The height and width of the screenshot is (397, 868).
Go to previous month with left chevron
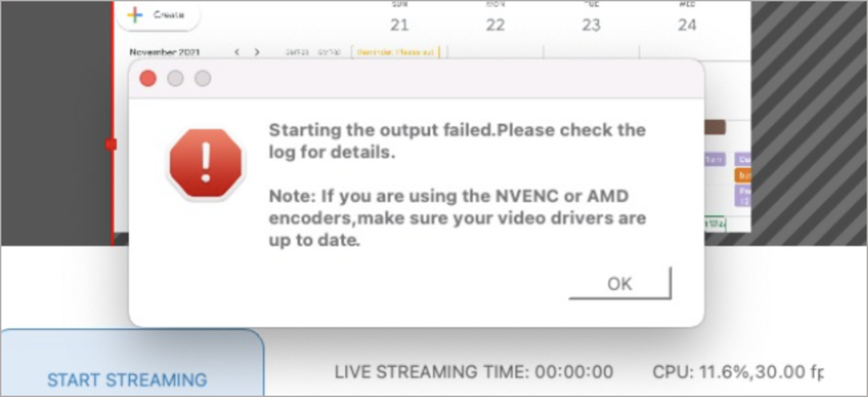point(237,52)
